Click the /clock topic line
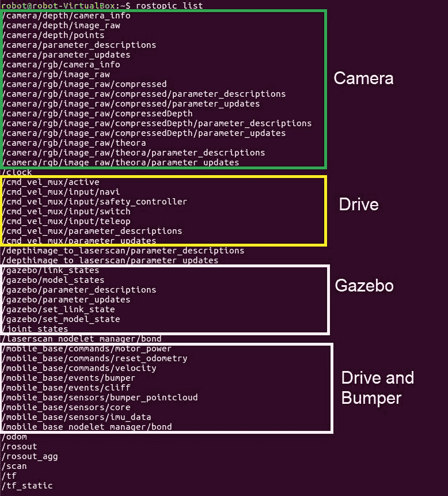 pos(17,172)
